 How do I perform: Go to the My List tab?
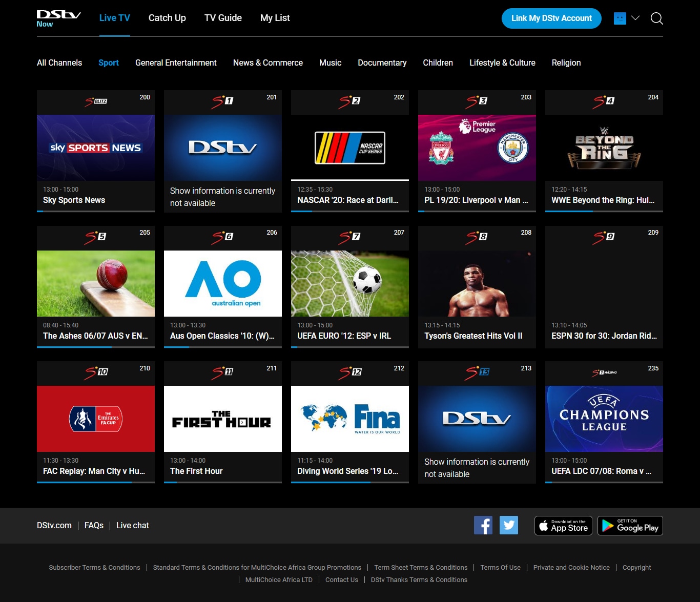[275, 18]
